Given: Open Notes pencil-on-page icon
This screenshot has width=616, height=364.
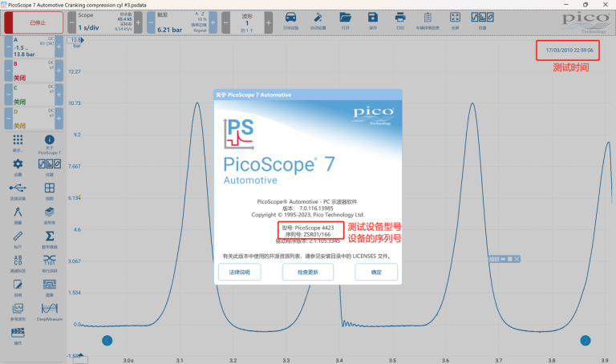Looking at the screenshot, I should click(x=18, y=287).
